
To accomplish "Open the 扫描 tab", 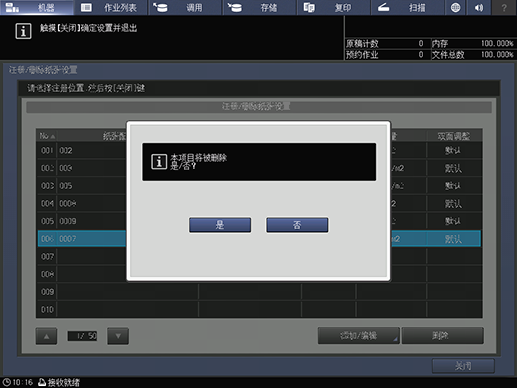I will pyautogui.click(x=408, y=7).
